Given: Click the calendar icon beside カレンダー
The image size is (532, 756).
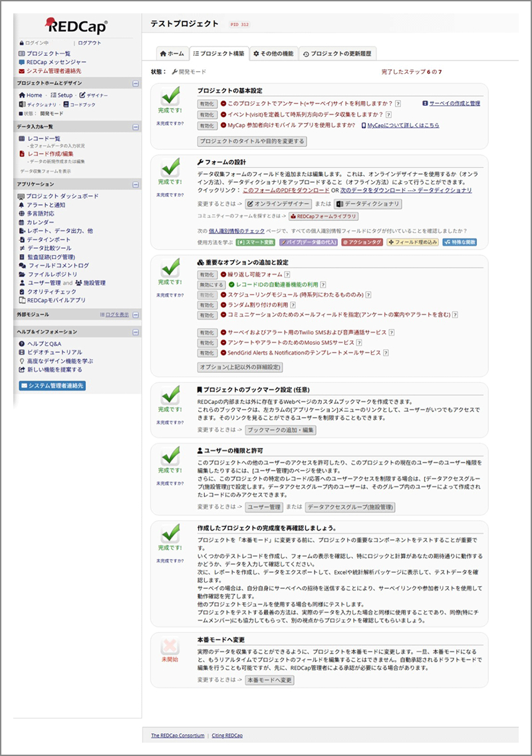Looking at the screenshot, I should point(22,222).
